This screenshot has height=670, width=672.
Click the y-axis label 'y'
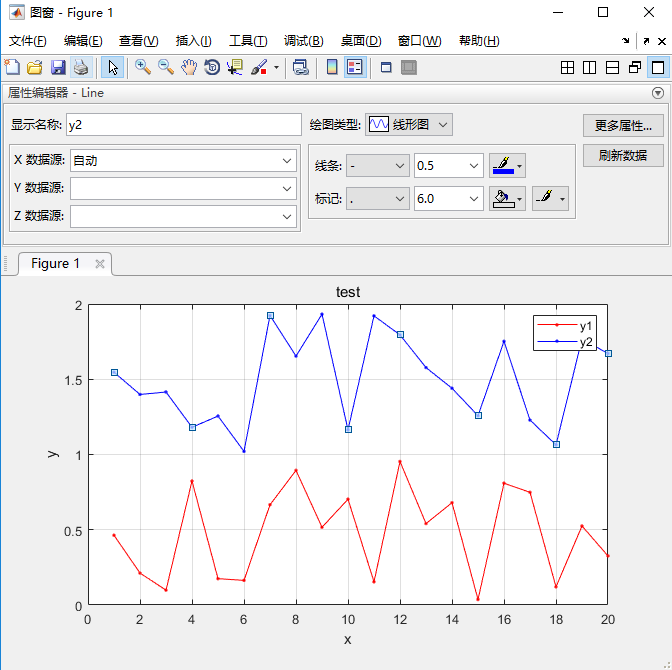click(53, 454)
